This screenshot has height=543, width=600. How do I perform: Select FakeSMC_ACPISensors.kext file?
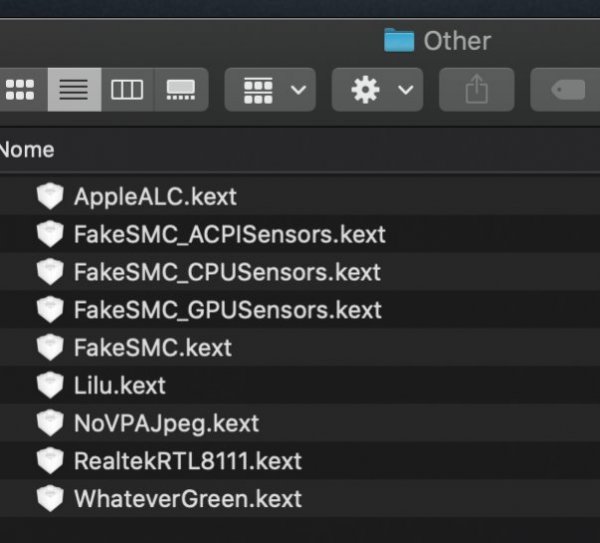pos(229,234)
